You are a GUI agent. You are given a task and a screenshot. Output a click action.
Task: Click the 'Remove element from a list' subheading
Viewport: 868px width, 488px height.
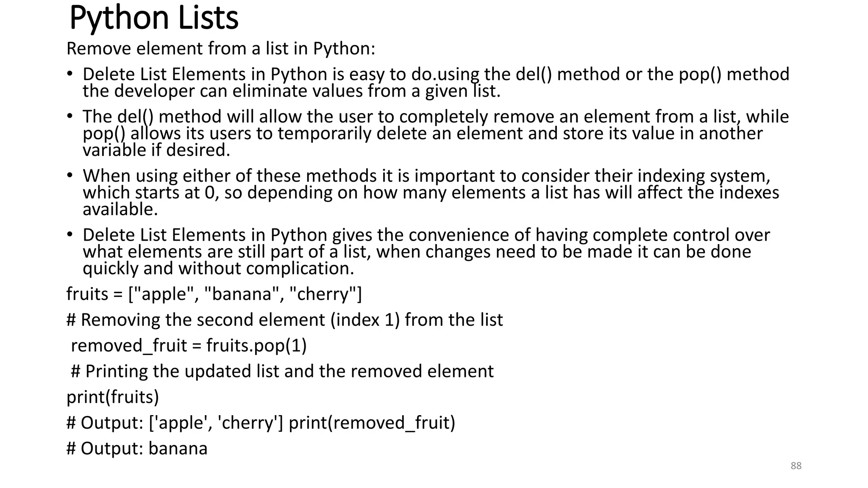221,49
